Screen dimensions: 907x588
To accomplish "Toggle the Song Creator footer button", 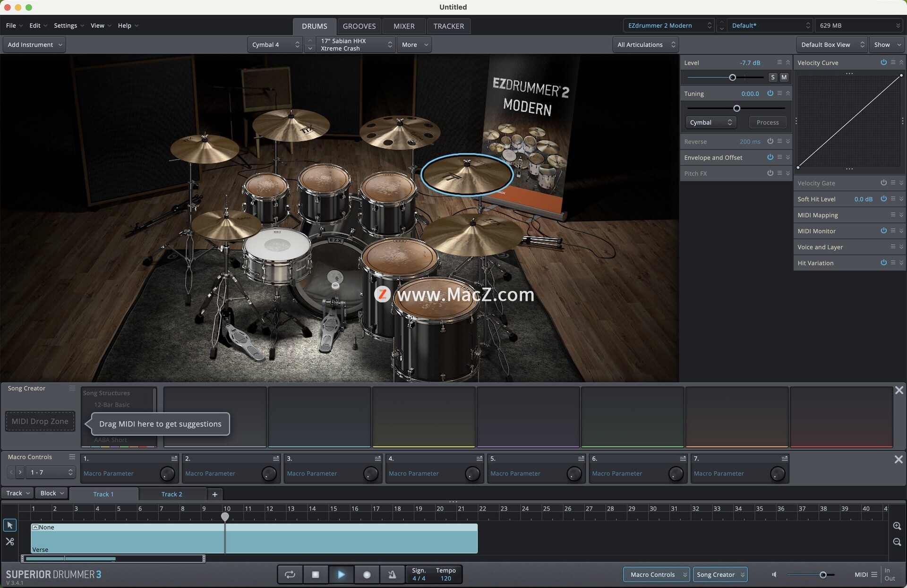I will coord(720,574).
